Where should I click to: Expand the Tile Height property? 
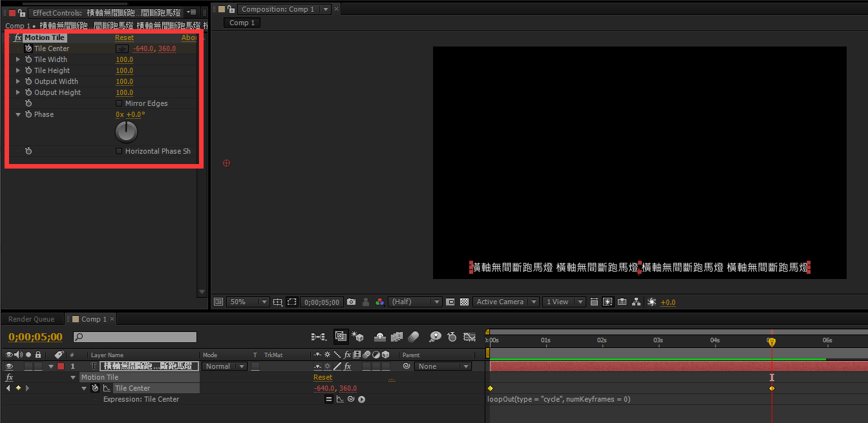coord(18,70)
